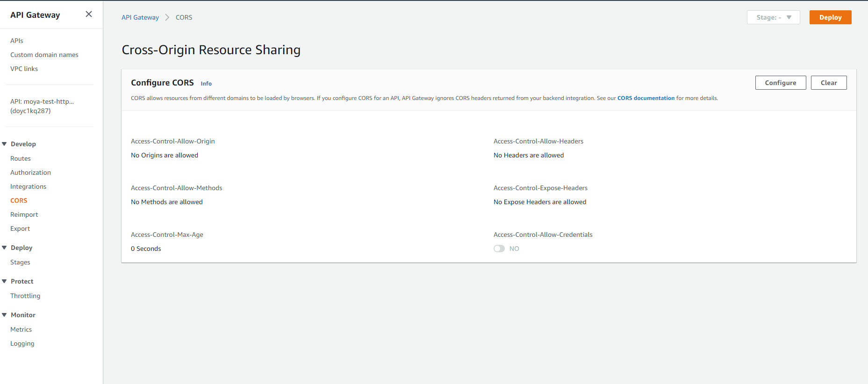Click 'No Headers are allowed' text

pyautogui.click(x=529, y=155)
